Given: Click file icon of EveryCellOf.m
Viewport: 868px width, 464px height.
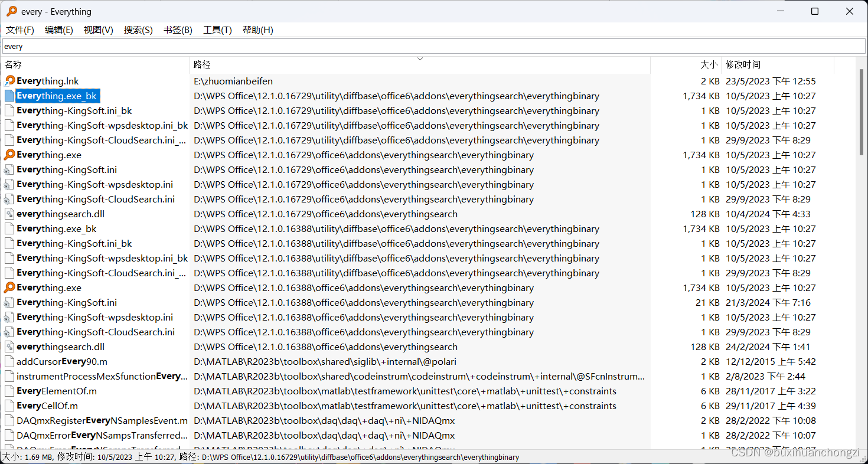Looking at the screenshot, I should click(x=9, y=406).
